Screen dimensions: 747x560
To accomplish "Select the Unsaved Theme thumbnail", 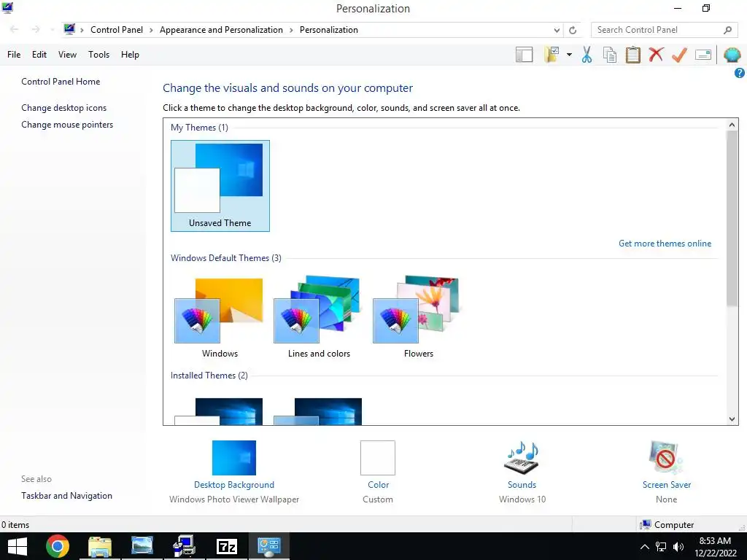I will pyautogui.click(x=220, y=186).
